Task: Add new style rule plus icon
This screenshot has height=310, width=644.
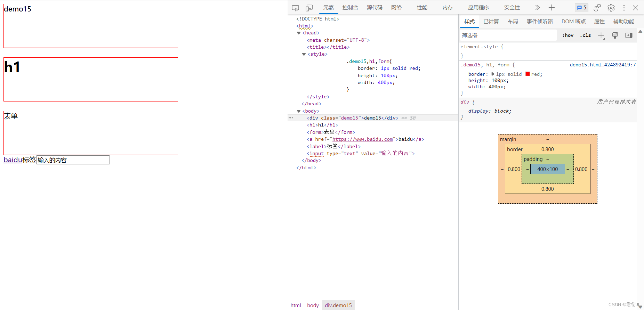Action: (x=601, y=35)
